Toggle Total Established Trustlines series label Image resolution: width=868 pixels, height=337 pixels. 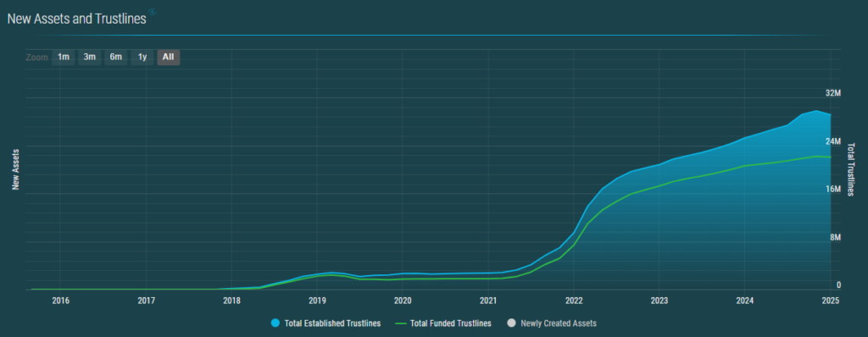click(332, 323)
